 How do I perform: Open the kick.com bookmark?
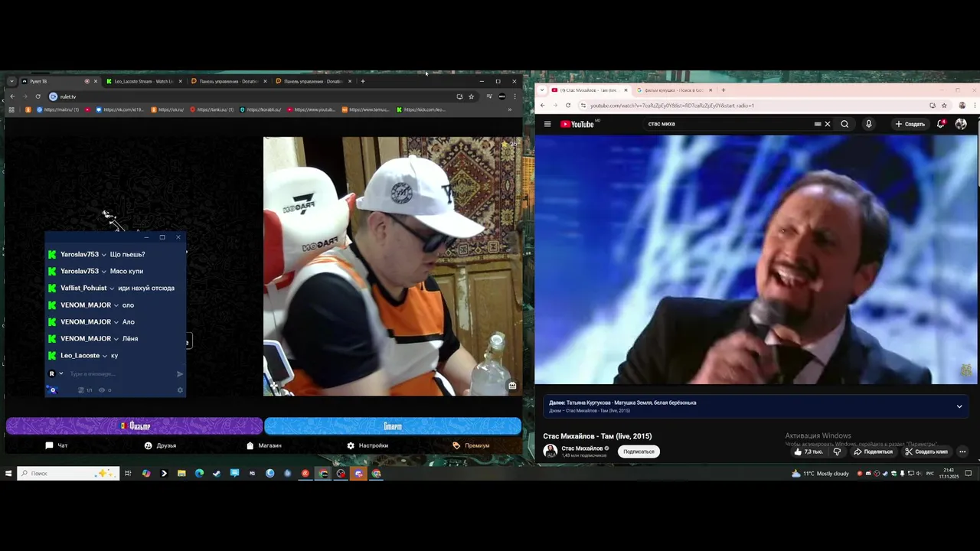tap(421, 109)
